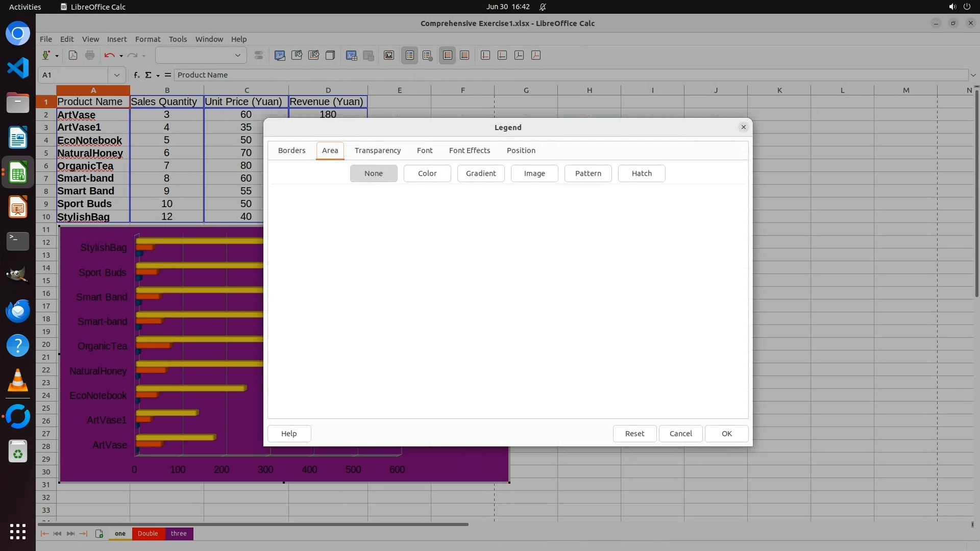This screenshot has height=551, width=980.
Task: Open the Name Box dropdown arrow
Action: point(117,75)
